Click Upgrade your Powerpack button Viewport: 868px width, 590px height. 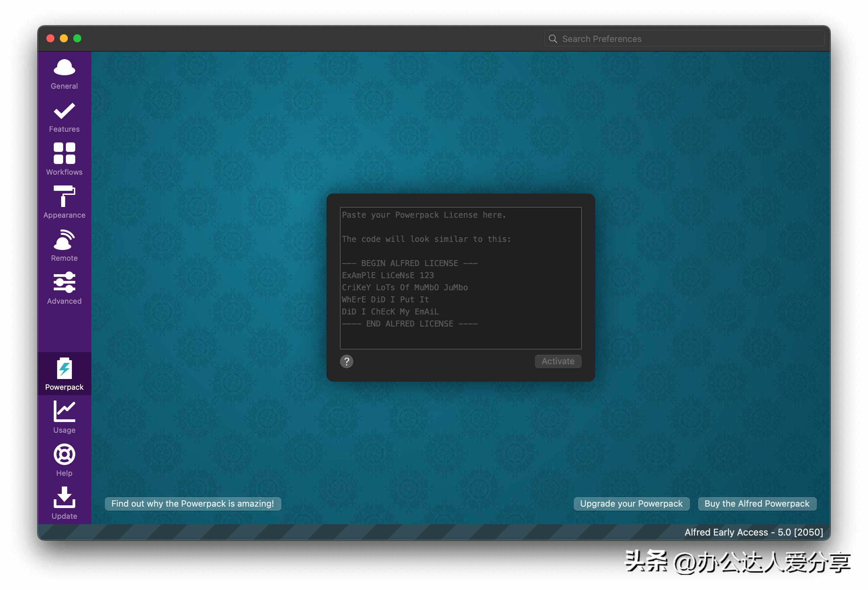[x=631, y=503]
